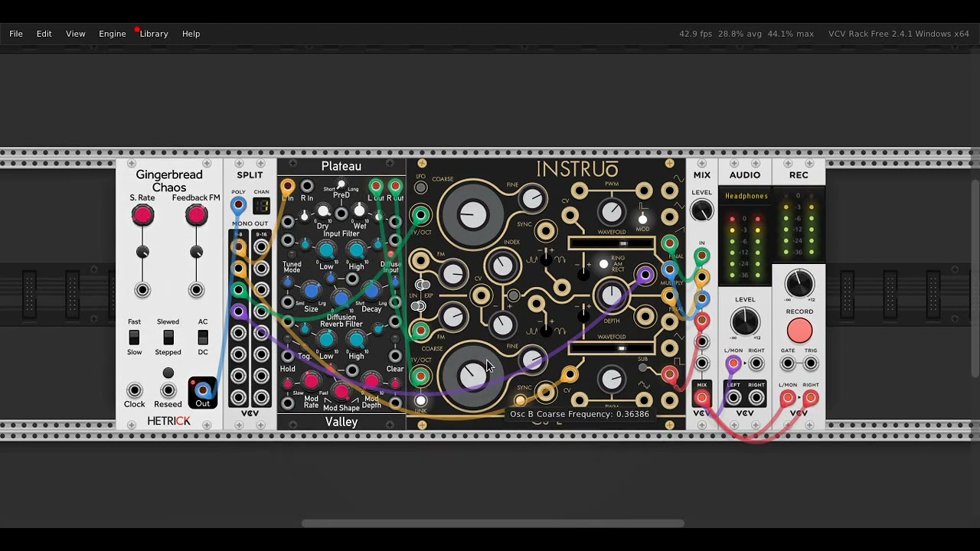Click the horizontal scrollbar
This screenshot has width=980, height=551.
tap(492, 524)
